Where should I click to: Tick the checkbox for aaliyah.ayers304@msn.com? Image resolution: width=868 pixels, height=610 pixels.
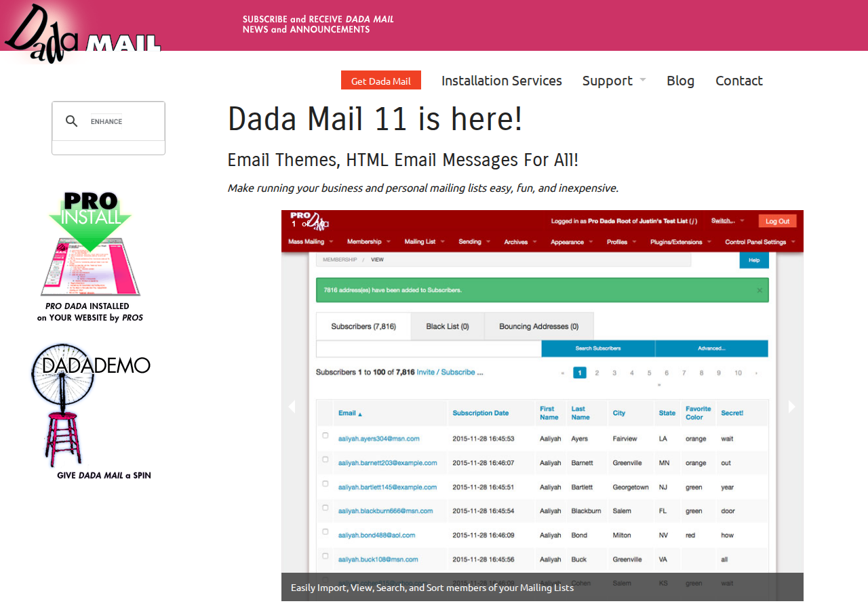[325, 436]
